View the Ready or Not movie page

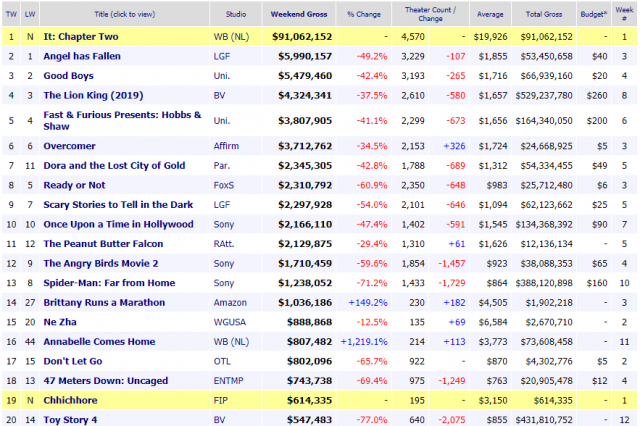click(x=74, y=185)
